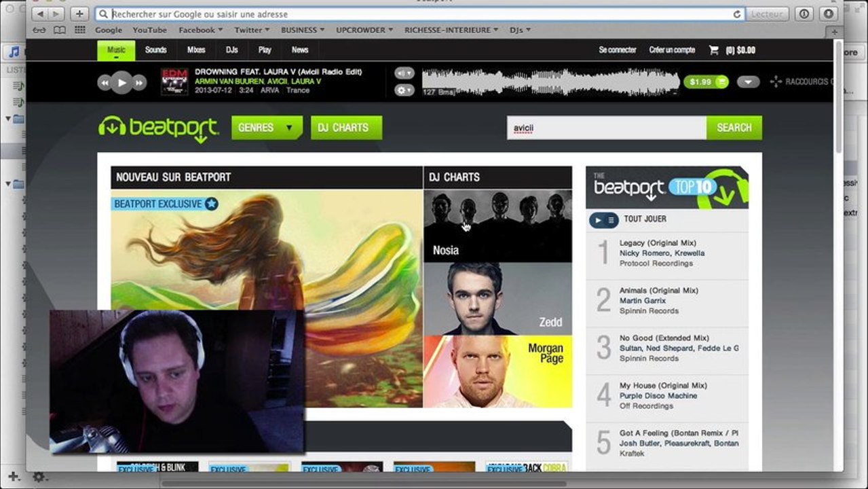Open the Morgan Page DJ chart image
This screenshot has height=489, width=868.
(x=497, y=372)
